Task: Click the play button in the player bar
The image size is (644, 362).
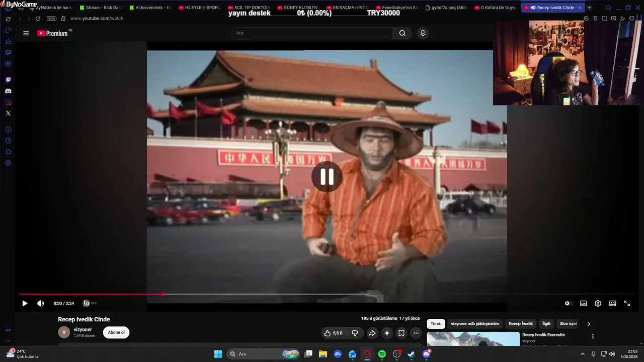Action: [25, 303]
